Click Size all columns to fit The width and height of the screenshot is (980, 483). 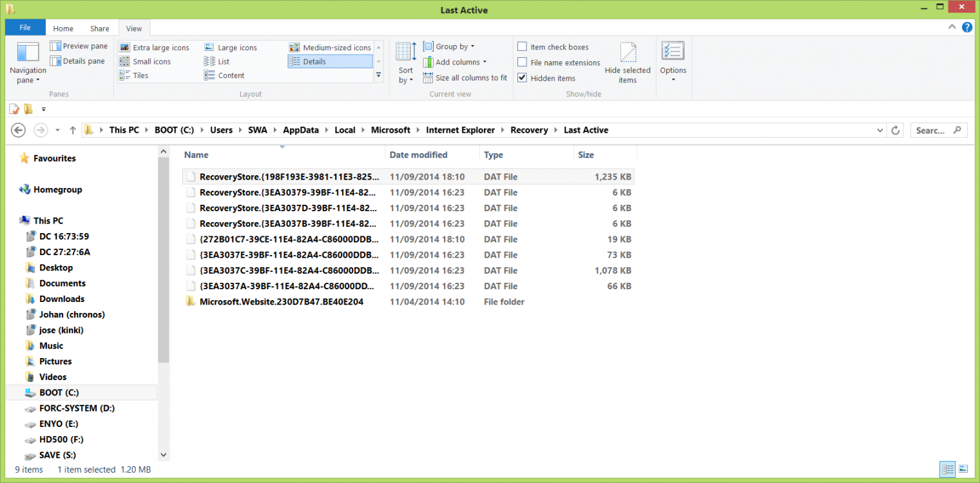click(x=465, y=78)
